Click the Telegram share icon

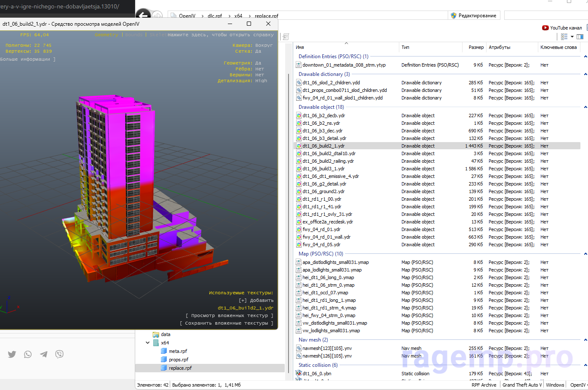pyautogui.click(x=44, y=354)
